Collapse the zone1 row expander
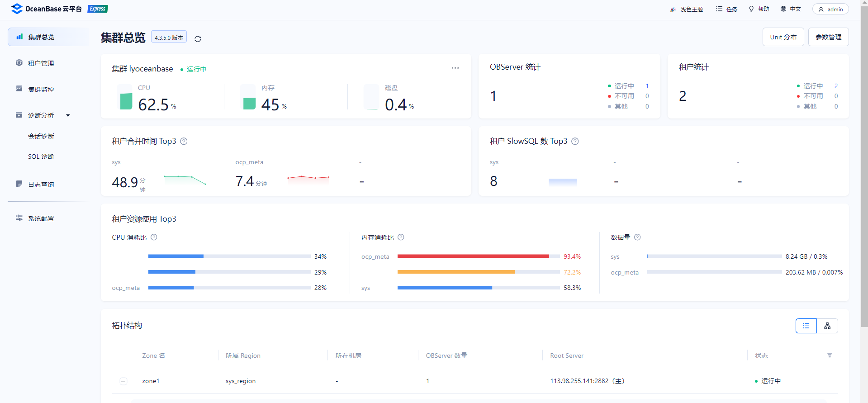Viewport: 868px width, 403px height. 123,381
